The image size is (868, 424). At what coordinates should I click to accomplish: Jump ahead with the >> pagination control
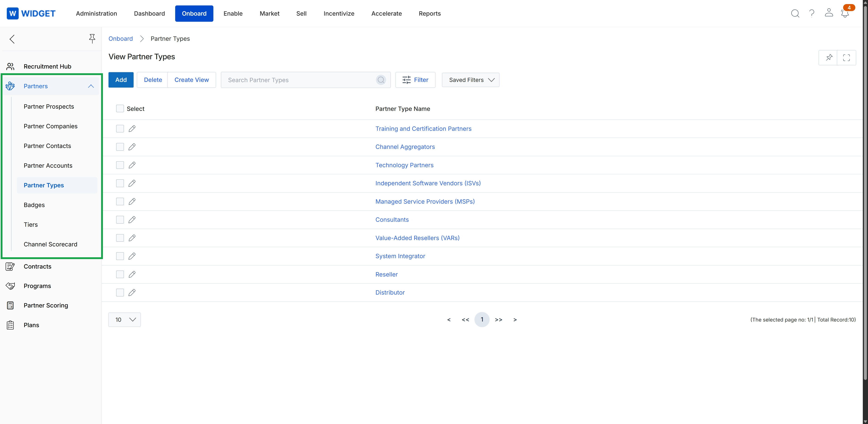pos(498,320)
